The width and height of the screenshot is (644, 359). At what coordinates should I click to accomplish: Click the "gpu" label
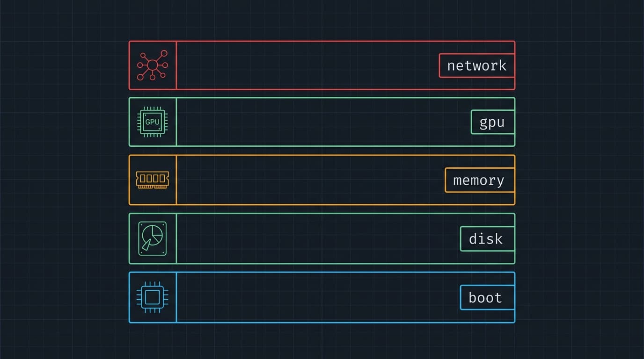coord(493,122)
